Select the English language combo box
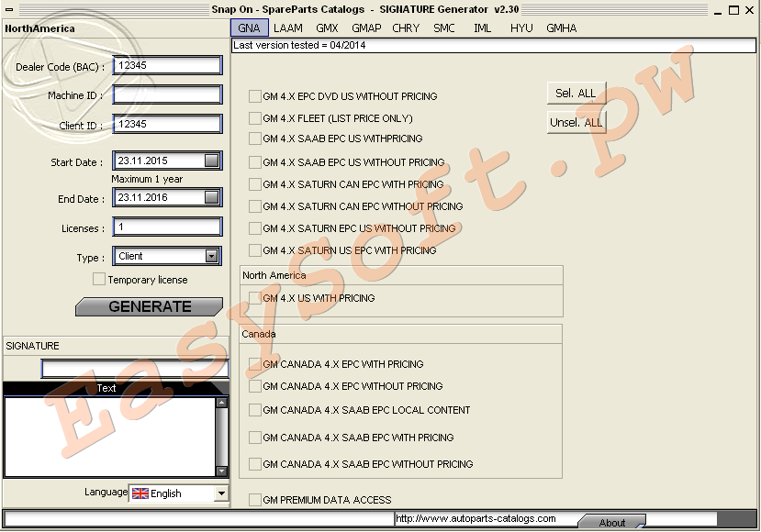Image resolution: width=761 pixels, height=532 pixels. click(179, 493)
